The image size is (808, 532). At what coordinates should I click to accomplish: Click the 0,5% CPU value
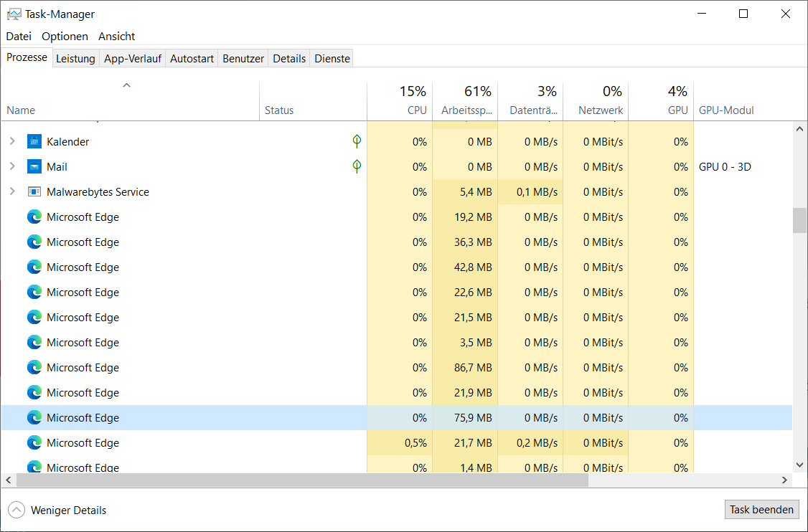click(415, 443)
